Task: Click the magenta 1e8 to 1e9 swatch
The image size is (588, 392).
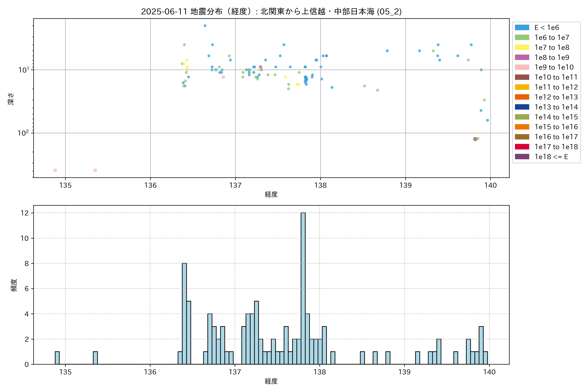Action: pos(522,57)
